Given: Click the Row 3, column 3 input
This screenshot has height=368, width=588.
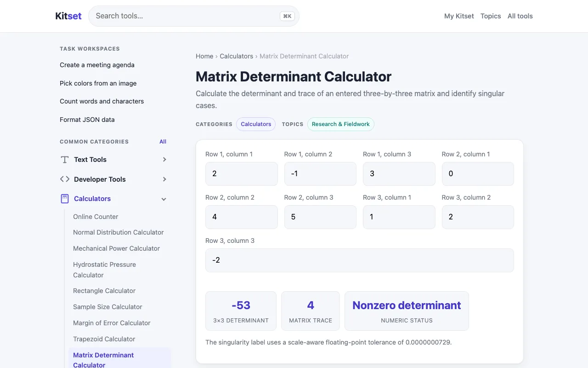Looking at the screenshot, I should coord(360,260).
